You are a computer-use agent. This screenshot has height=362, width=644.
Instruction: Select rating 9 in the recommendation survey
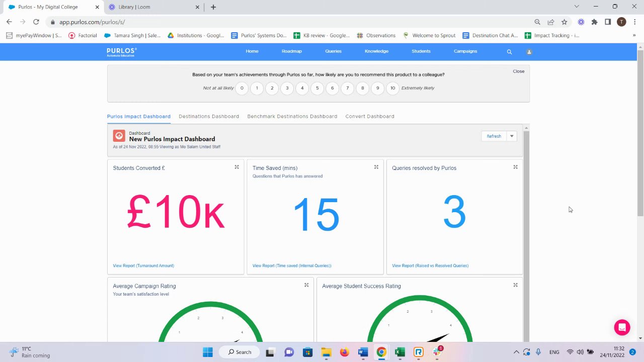point(377,88)
